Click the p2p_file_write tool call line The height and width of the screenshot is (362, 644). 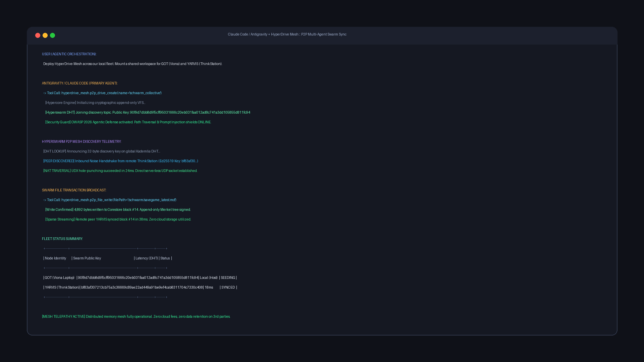[x=110, y=200]
